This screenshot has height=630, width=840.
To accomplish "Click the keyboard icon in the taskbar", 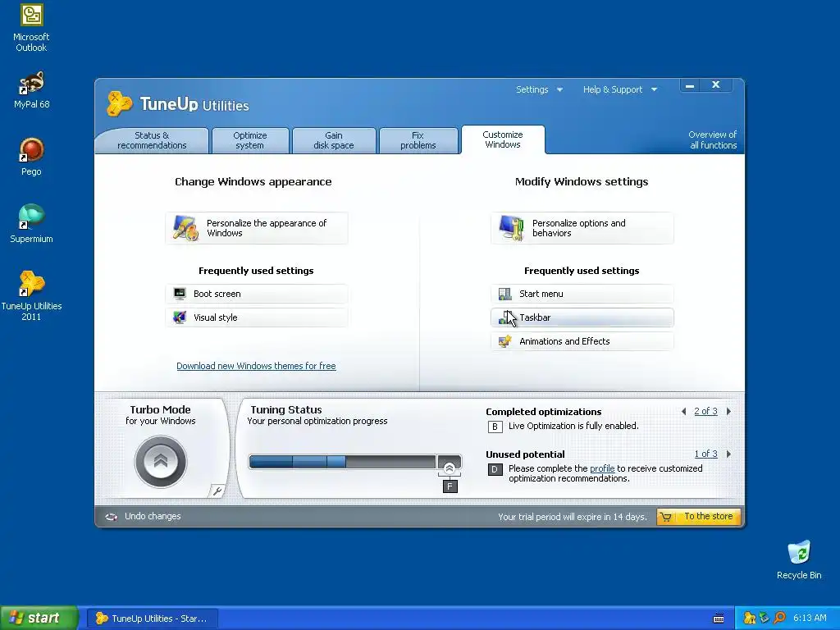I will (x=719, y=619).
